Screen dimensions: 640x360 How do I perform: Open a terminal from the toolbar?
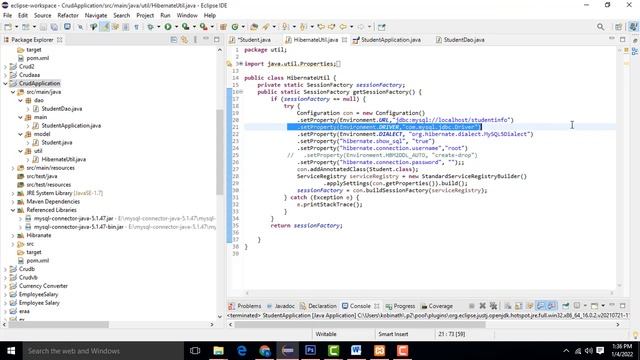[67, 27]
